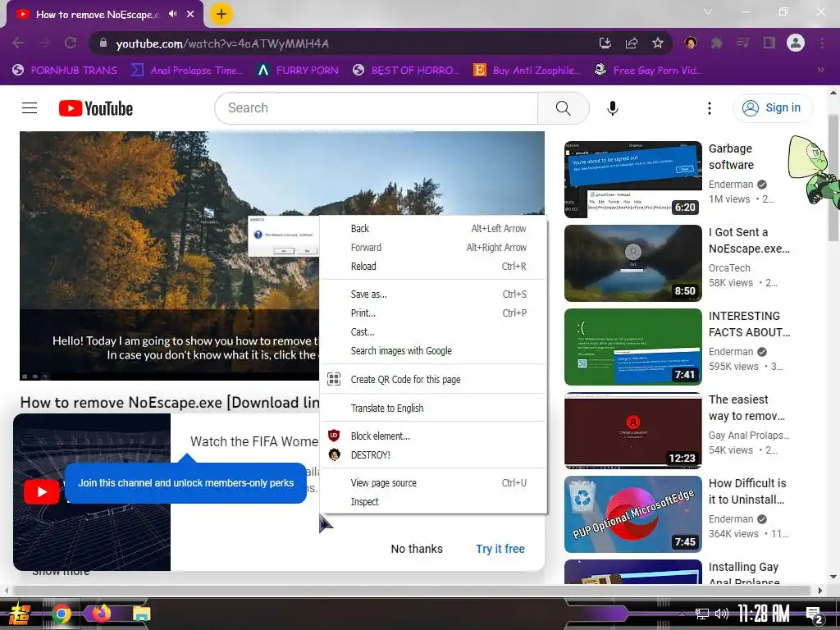Select View page source
The height and width of the screenshot is (630, 840).
433,482
